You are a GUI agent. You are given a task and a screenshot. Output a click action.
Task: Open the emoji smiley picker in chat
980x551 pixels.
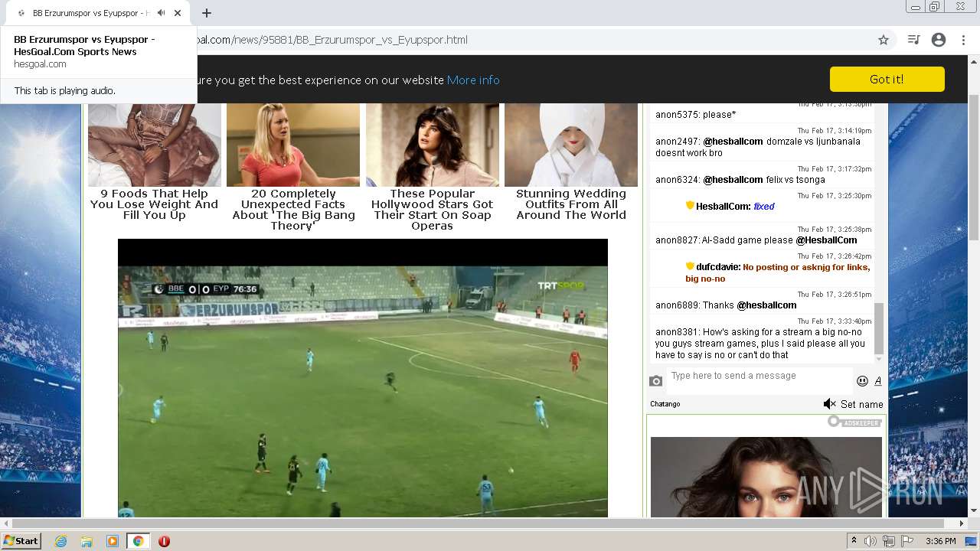[x=862, y=381]
